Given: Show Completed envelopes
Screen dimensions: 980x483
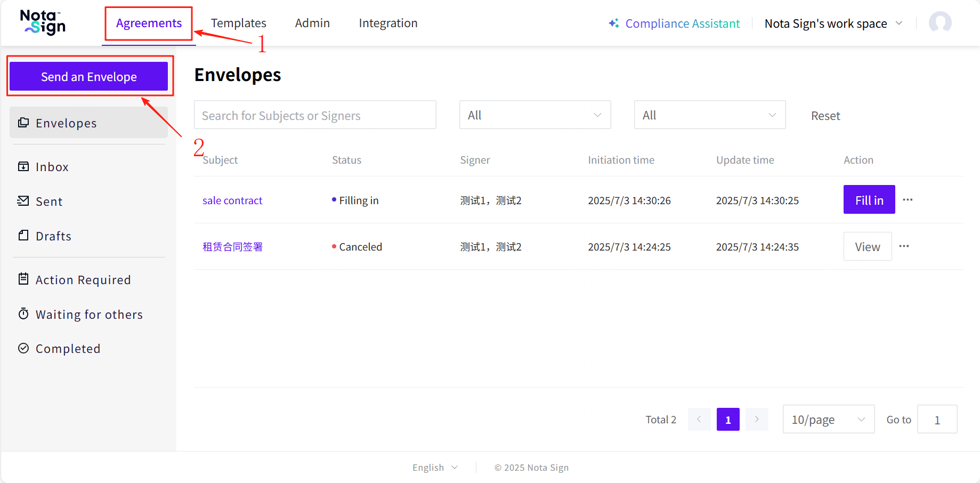Looking at the screenshot, I should click(68, 349).
